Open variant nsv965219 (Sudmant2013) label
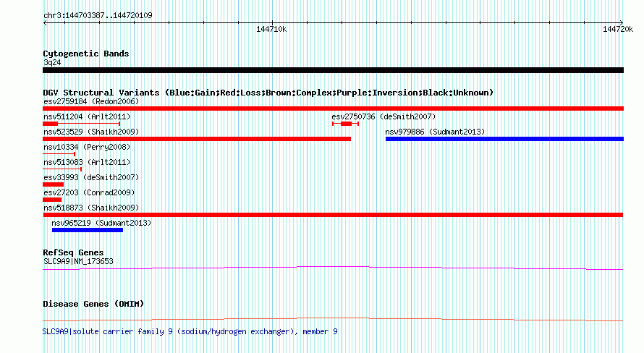Viewport: 644px width, 353px height. tap(101, 223)
